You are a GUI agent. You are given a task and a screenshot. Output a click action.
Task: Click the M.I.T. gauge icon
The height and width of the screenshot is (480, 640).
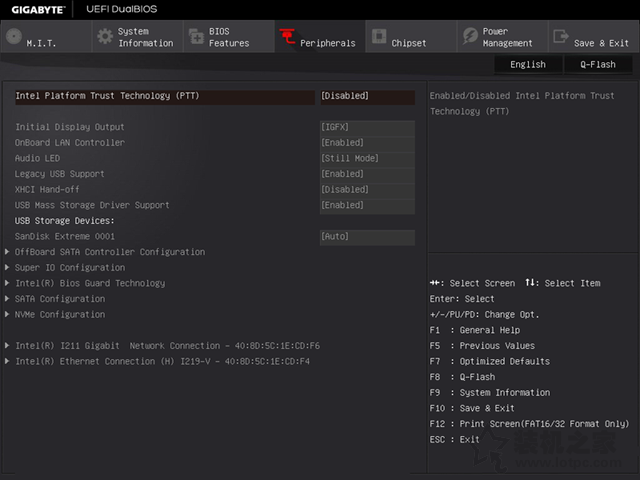click(13, 37)
